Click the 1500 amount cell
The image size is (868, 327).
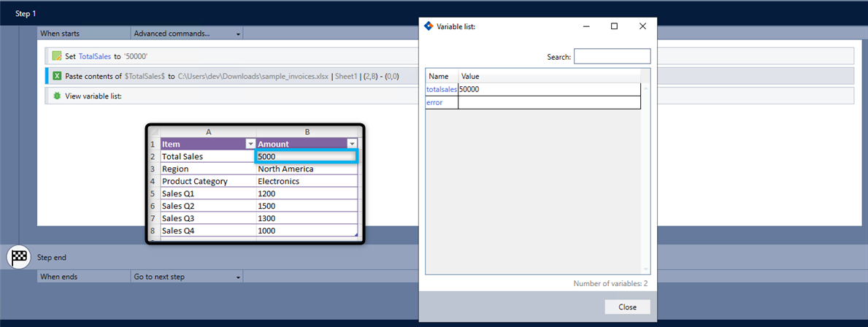[307, 206]
